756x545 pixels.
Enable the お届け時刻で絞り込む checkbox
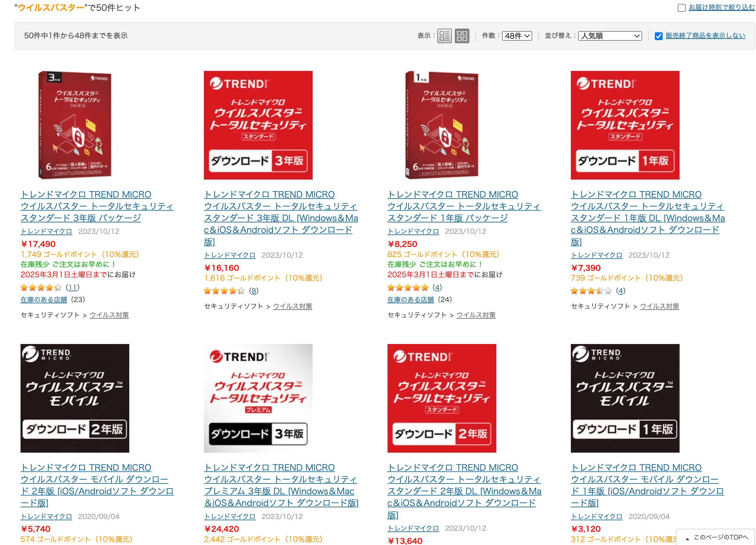681,8
